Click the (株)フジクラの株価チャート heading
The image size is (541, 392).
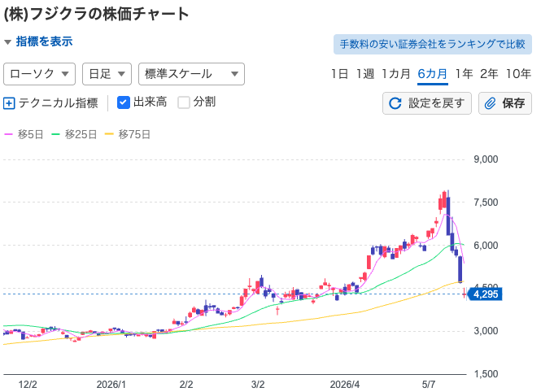(96, 14)
